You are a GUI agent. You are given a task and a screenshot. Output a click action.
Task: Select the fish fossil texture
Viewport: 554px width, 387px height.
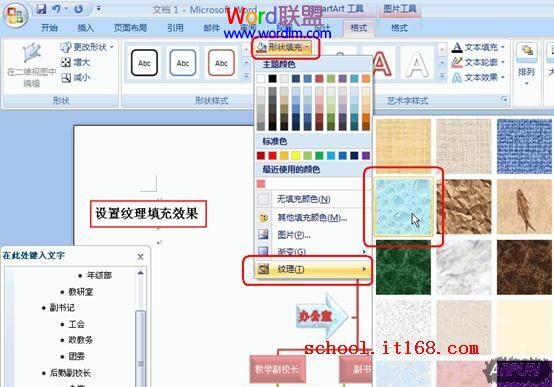(x=524, y=206)
